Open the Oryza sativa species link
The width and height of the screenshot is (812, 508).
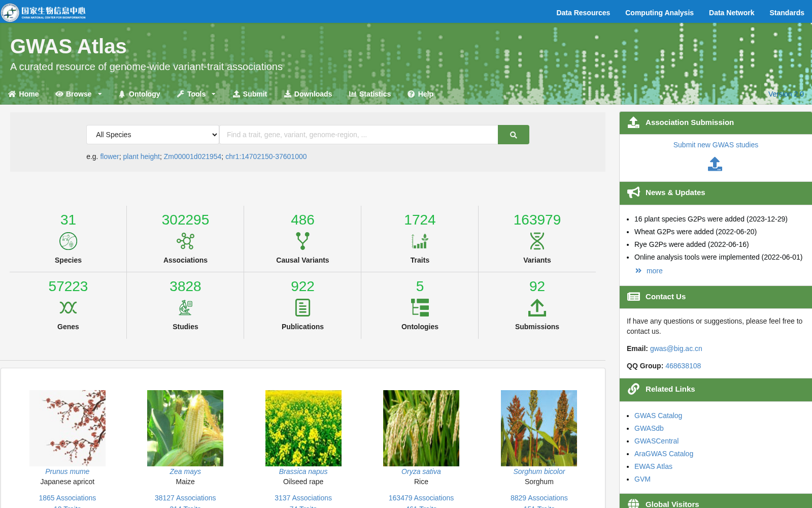(421, 471)
